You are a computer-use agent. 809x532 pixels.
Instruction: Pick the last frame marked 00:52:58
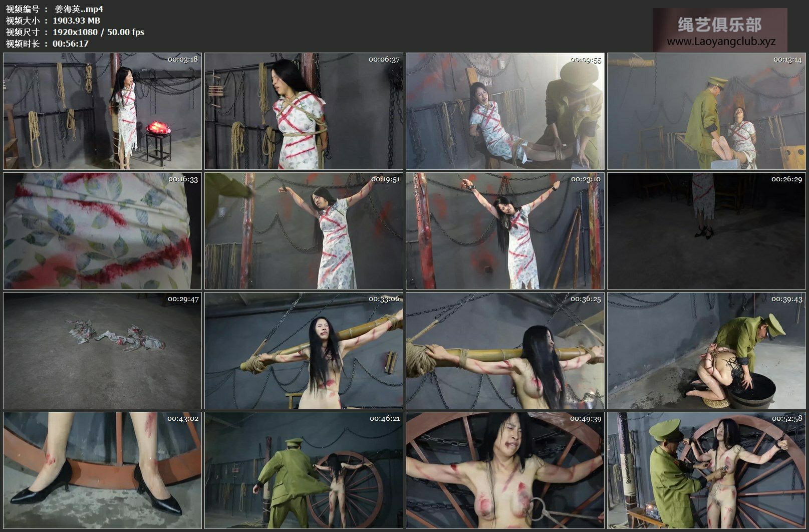pos(706,470)
